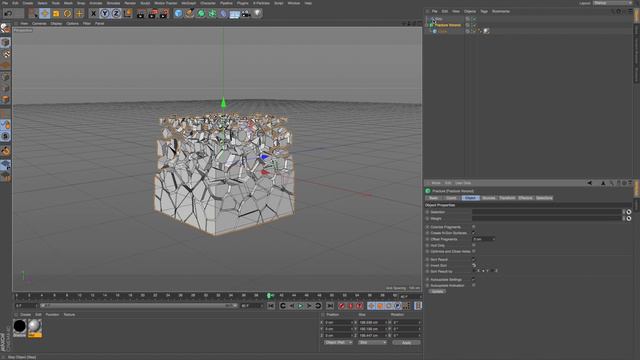This screenshot has height=360, width=640.
Task: Select the black material thumbnail
Action: click(x=20, y=327)
